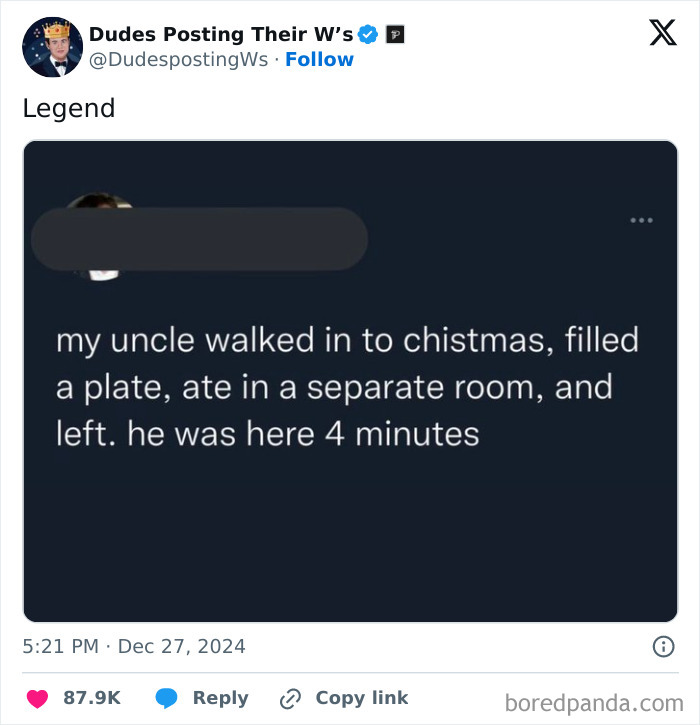Click the boredpanda.com watermark
This screenshot has width=700, height=725.
(594, 702)
